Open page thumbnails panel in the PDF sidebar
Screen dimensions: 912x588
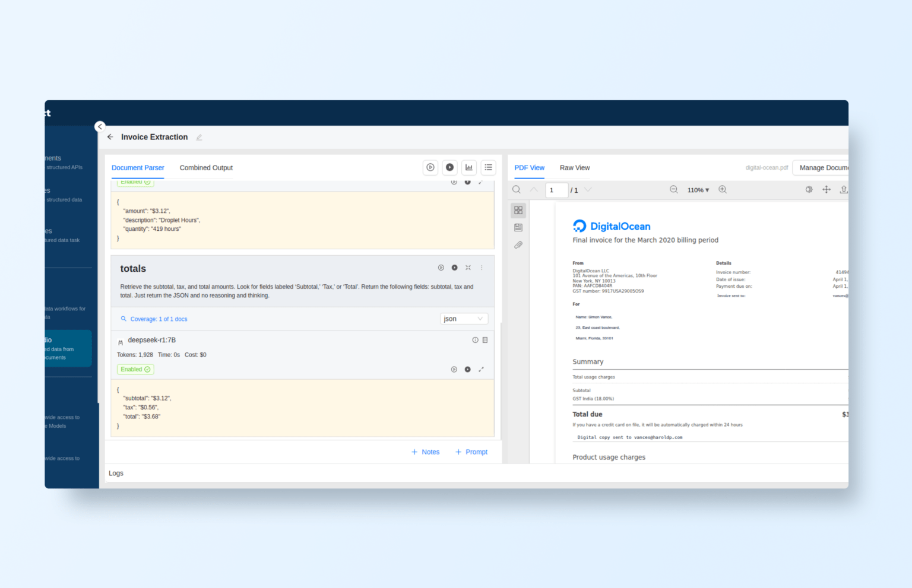point(518,210)
